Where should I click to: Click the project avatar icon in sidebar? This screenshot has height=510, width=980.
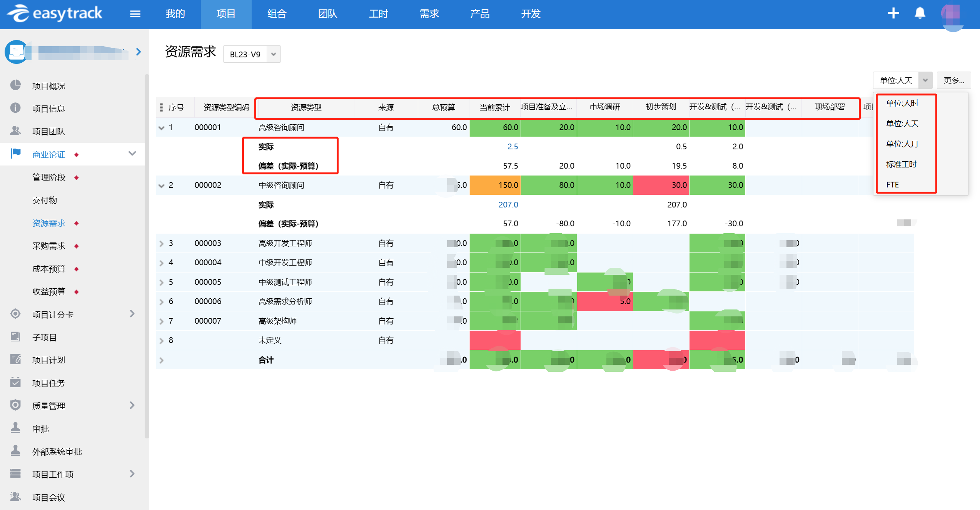tap(16, 52)
